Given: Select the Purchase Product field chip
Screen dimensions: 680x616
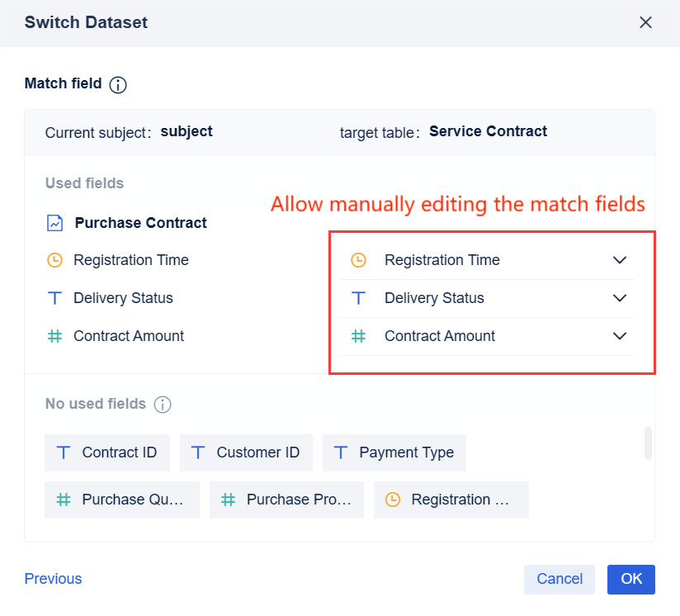Looking at the screenshot, I should click(286, 500).
